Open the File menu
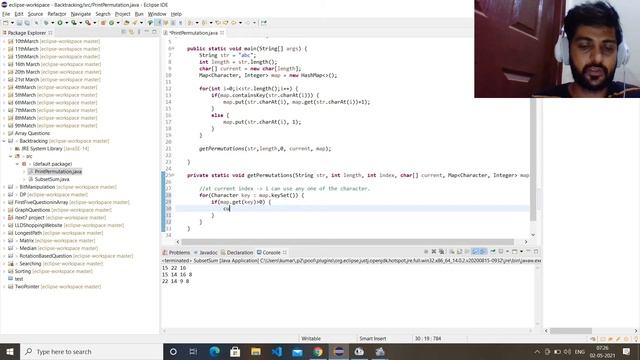 click(6, 14)
